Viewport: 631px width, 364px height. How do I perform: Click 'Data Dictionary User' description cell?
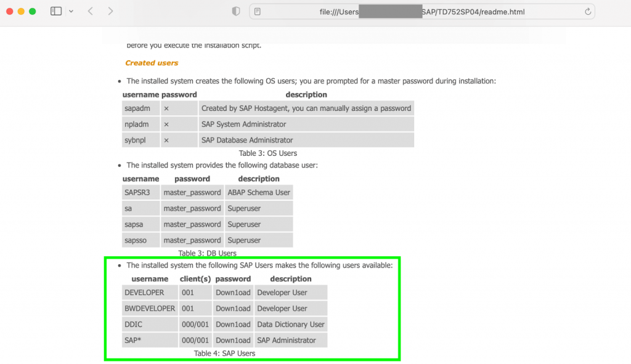(291, 324)
